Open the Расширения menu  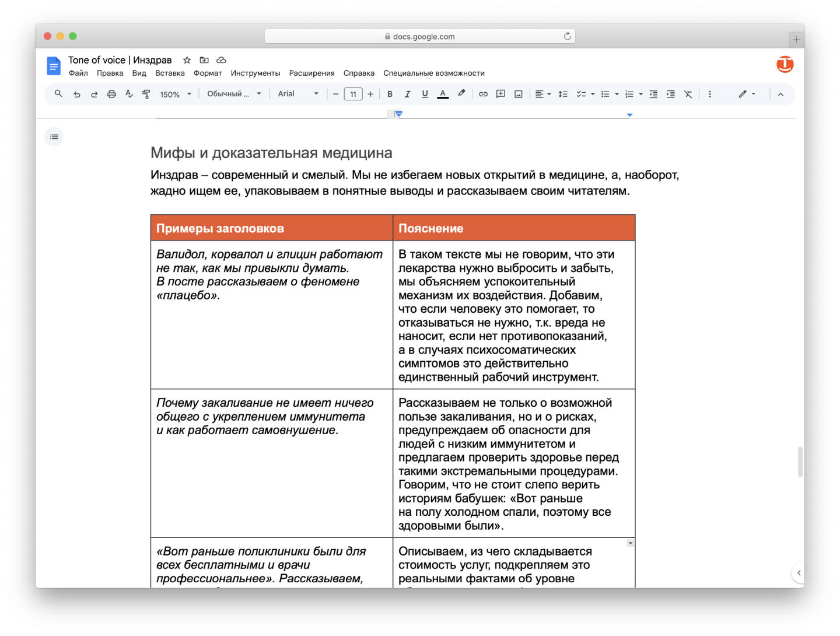[311, 74]
